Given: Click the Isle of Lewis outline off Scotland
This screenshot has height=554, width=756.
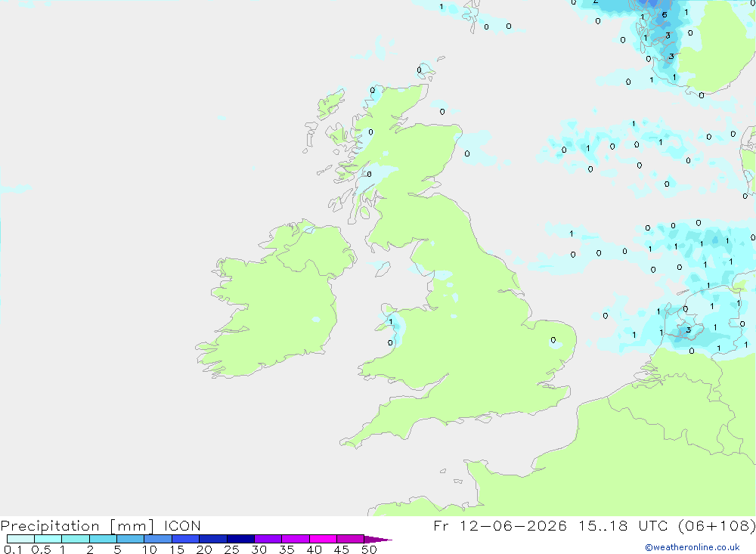Looking at the screenshot, I should pos(331,104).
